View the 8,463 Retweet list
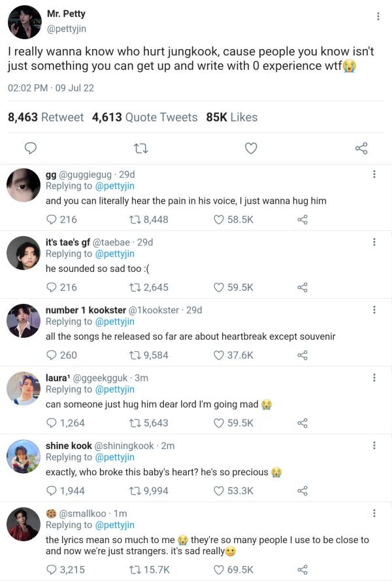Image resolution: width=392 pixels, height=581 pixels. [46, 117]
